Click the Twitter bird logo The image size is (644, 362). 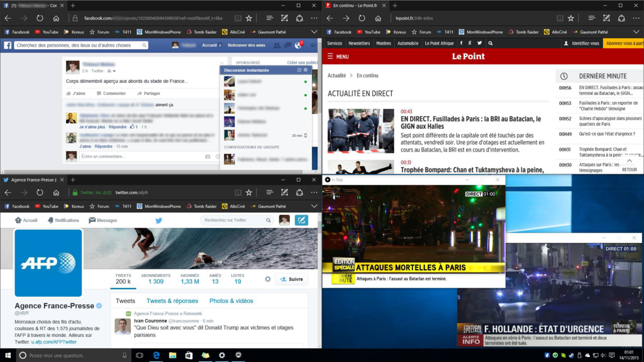click(x=158, y=221)
